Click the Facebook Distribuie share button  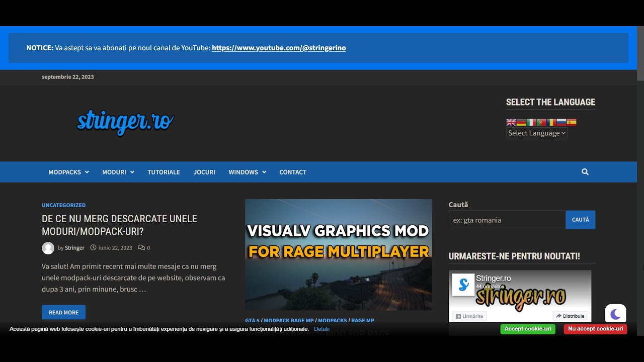click(x=570, y=316)
